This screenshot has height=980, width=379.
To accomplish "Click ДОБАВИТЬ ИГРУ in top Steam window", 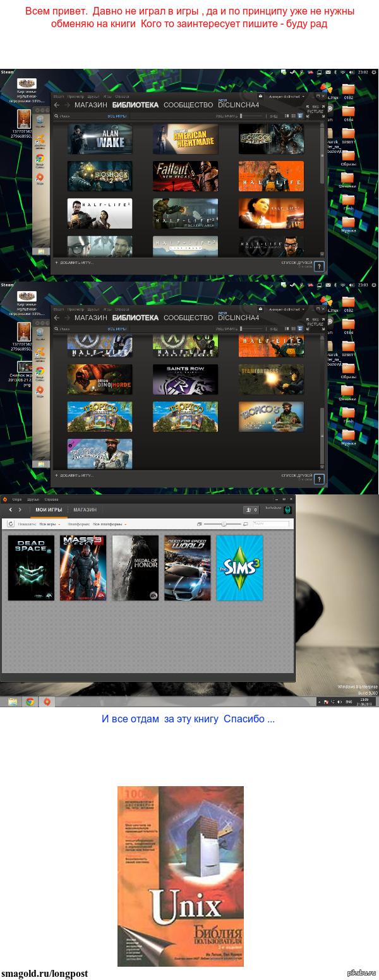I will [x=75, y=262].
